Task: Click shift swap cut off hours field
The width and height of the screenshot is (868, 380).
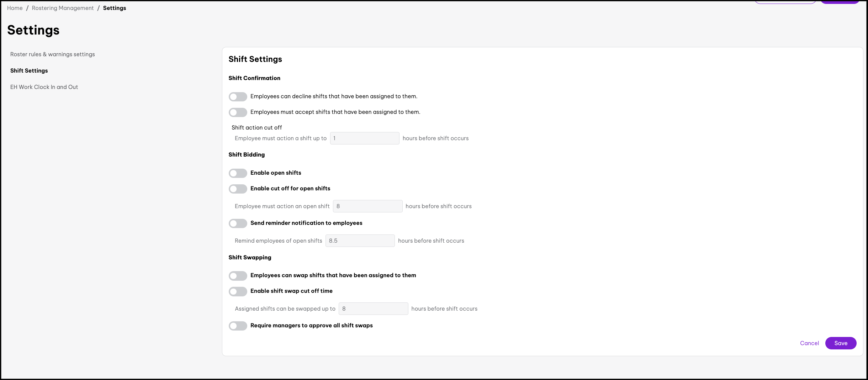Action: [373, 309]
